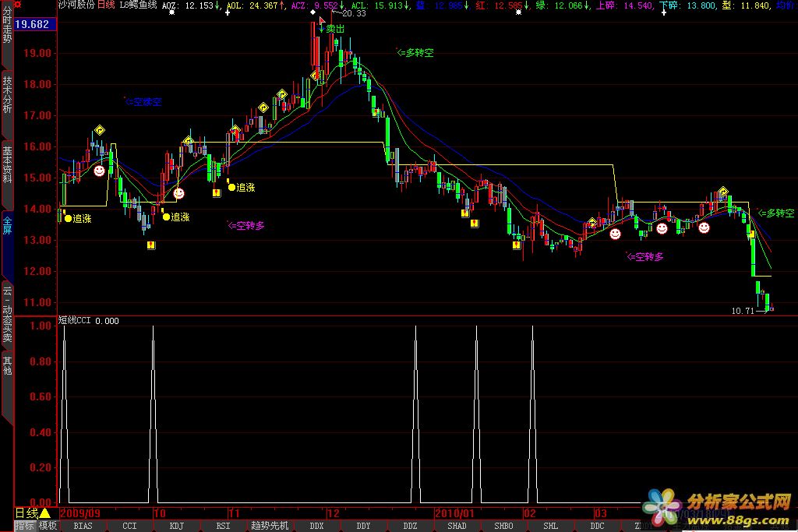Switch to the 技术分析 sidebar tab
Image resolution: width=798 pixels, height=532 pixels.
7,94
